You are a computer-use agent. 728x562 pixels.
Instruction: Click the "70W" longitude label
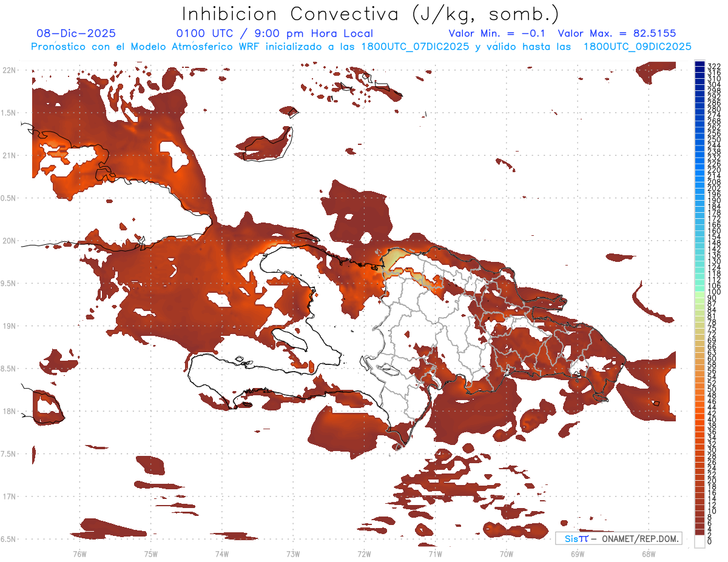(507, 554)
